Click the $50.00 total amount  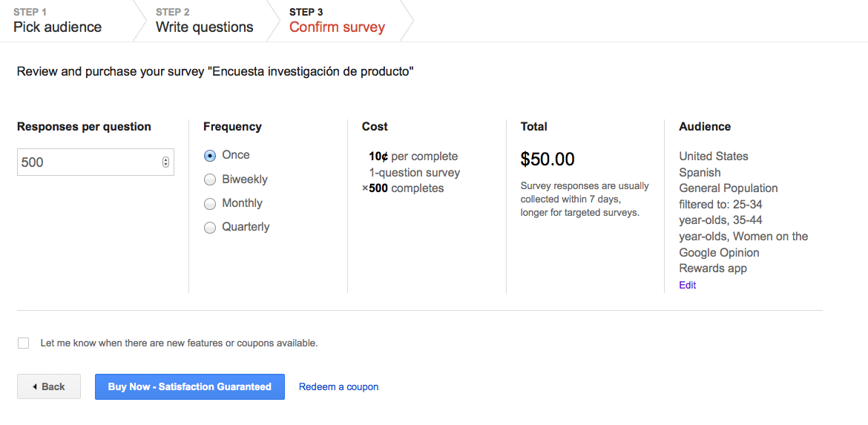point(548,159)
